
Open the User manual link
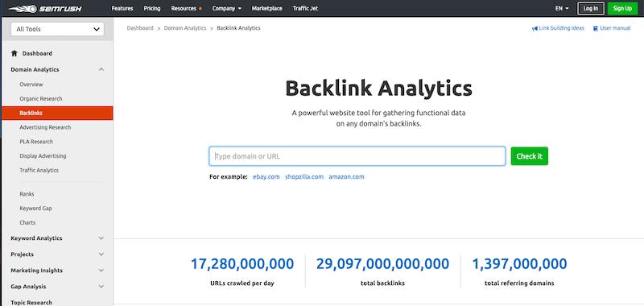(615, 28)
